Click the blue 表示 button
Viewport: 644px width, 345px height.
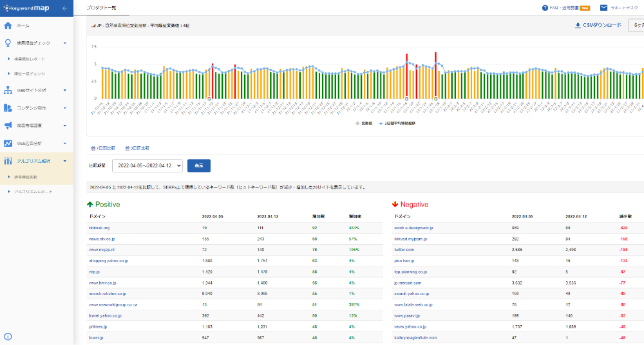pos(199,165)
